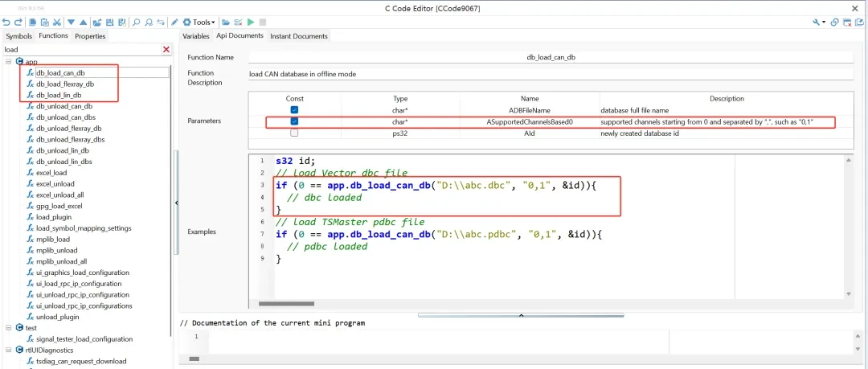Click the blue up-triangle toolbar icon
Viewport: 868px width, 369px height.
(x=83, y=23)
